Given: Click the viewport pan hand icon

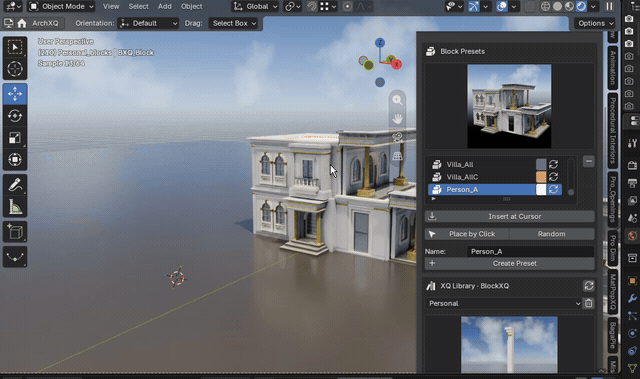Looking at the screenshot, I should pyautogui.click(x=397, y=119).
